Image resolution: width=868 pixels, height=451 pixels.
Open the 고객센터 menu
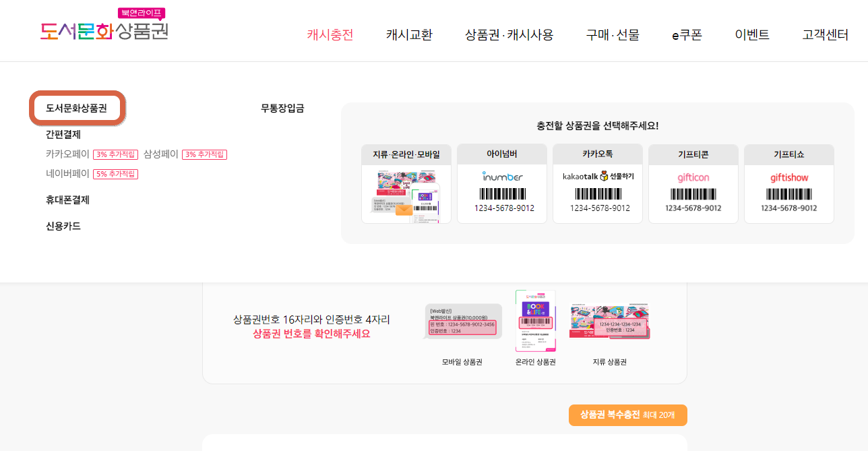click(x=826, y=35)
